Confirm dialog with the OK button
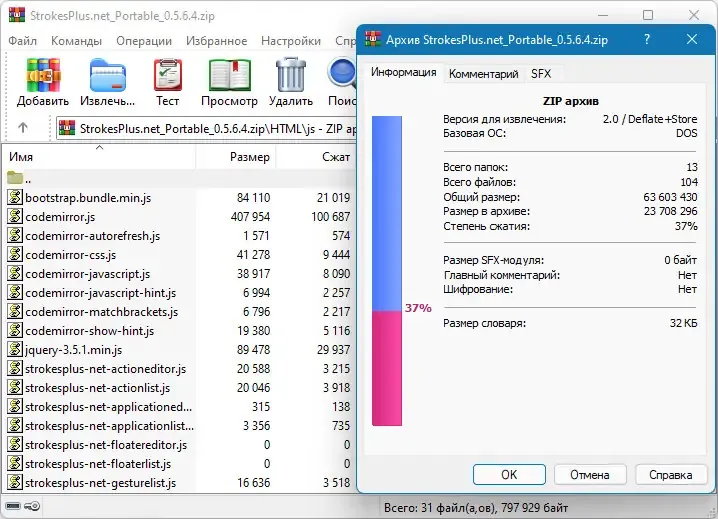This screenshot has width=718, height=519. (x=509, y=475)
